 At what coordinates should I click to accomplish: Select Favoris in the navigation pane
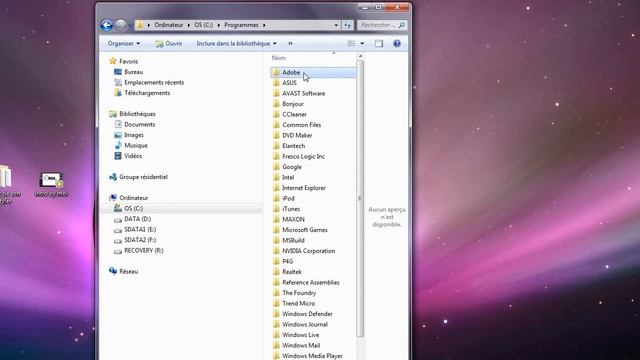coord(129,61)
